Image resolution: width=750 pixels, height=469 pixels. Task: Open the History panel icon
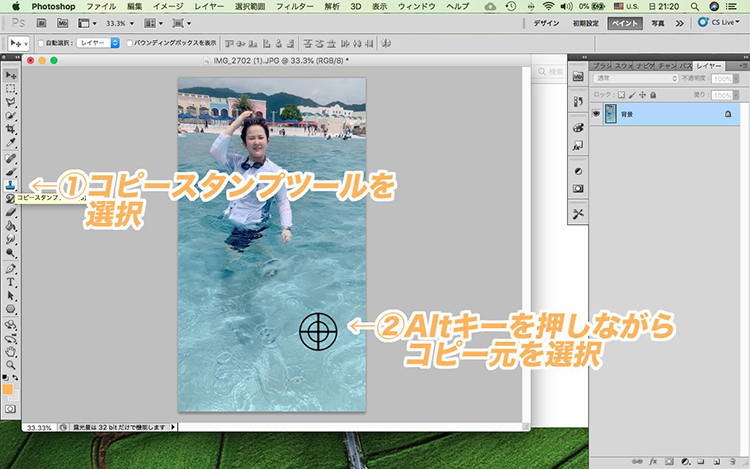[578, 101]
